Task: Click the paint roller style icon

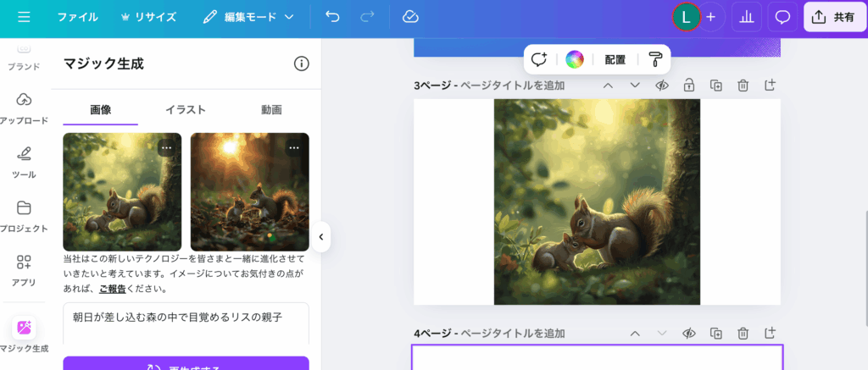Action: (x=657, y=59)
